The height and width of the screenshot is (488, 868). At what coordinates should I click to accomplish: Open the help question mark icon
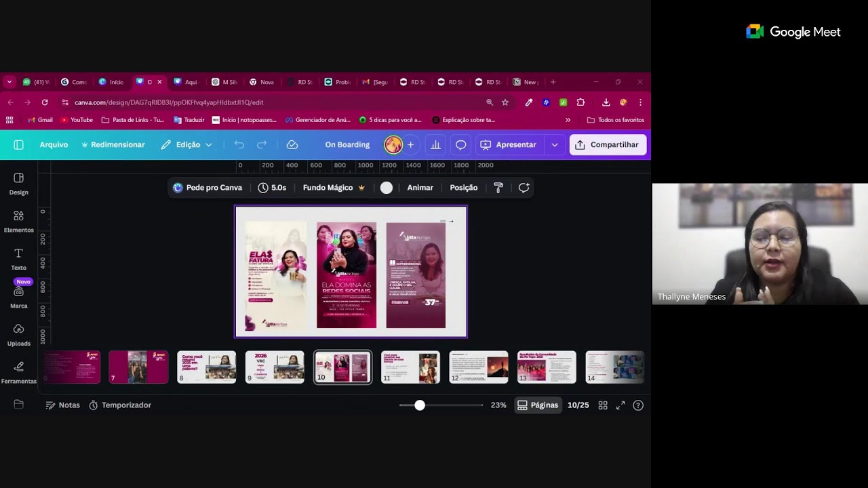click(638, 405)
